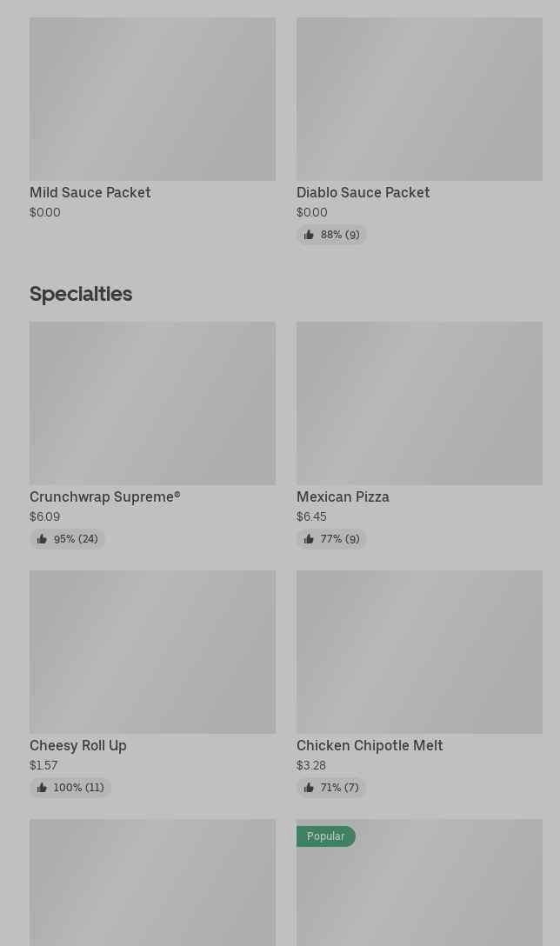Click the Diablo Sauce Packet title
This screenshot has width=560, height=946.
coord(363,192)
